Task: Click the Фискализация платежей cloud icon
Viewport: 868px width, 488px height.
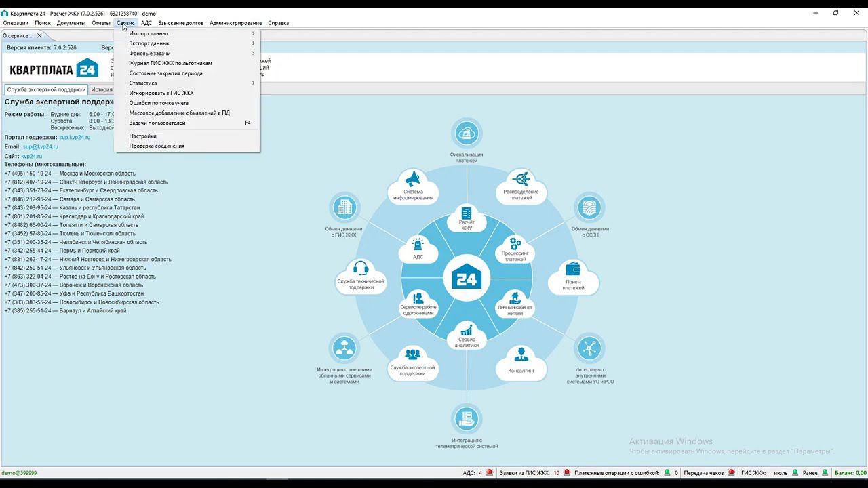Action: point(467,134)
